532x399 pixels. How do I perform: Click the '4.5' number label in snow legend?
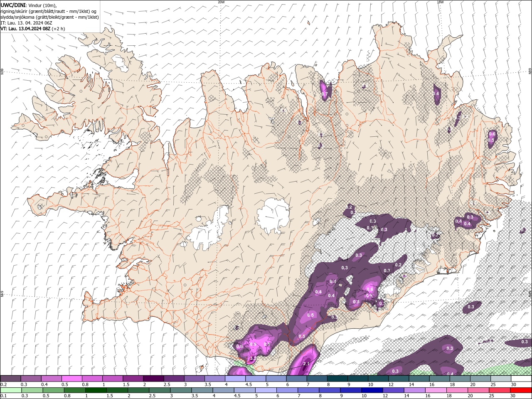coord(249,384)
